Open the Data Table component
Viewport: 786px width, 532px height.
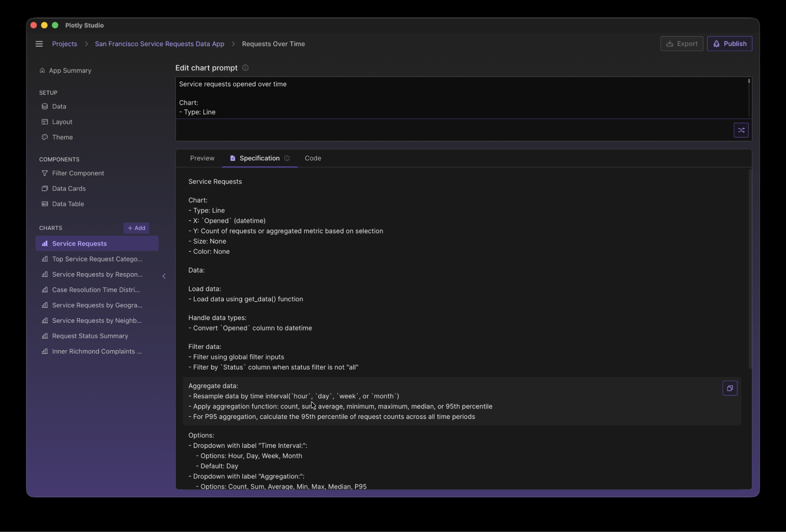(x=68, y=204)
